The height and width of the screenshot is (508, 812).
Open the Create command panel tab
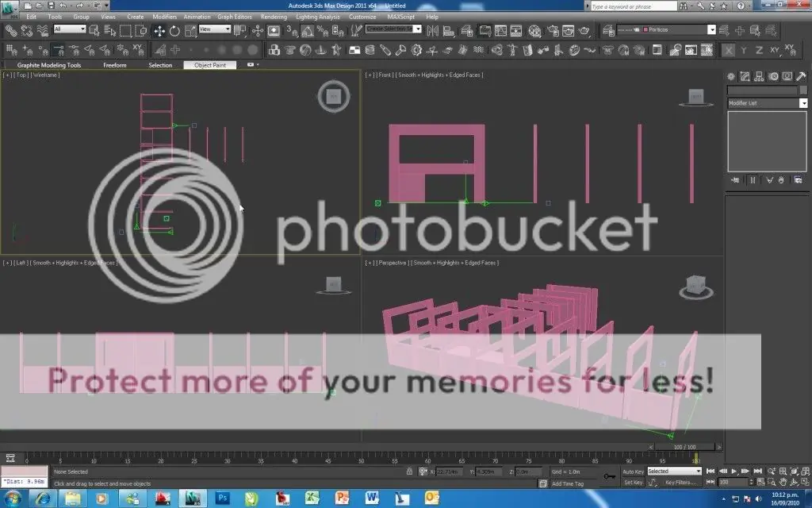pos(730,76)
